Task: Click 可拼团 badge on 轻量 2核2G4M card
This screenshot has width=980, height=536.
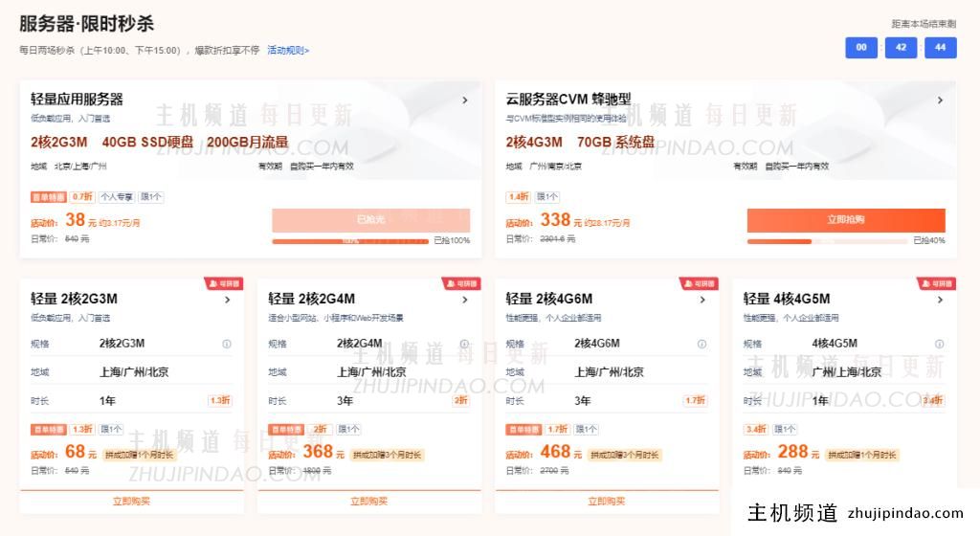Action: pyautogui.click(x=461, y=283)
